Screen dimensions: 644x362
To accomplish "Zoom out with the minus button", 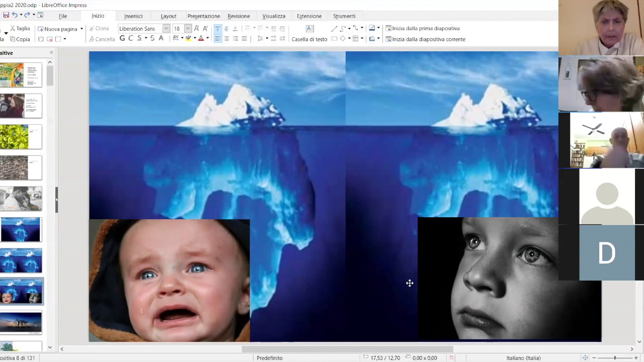I will coord(593,358).
